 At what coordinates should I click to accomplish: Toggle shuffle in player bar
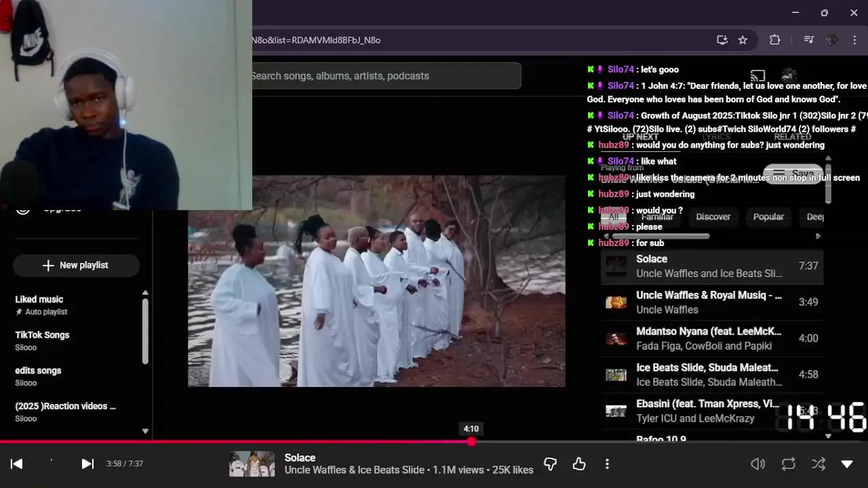point(818,464)
